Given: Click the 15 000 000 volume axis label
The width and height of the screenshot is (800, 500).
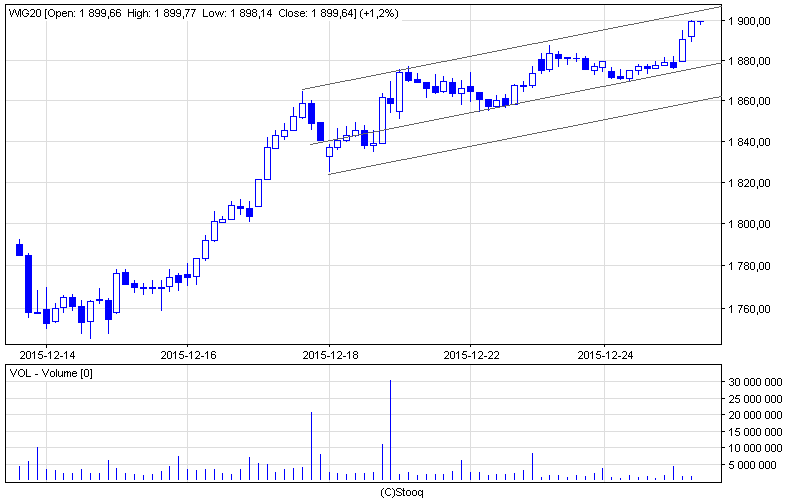Looking at the screenshot, I should [755, 432].
